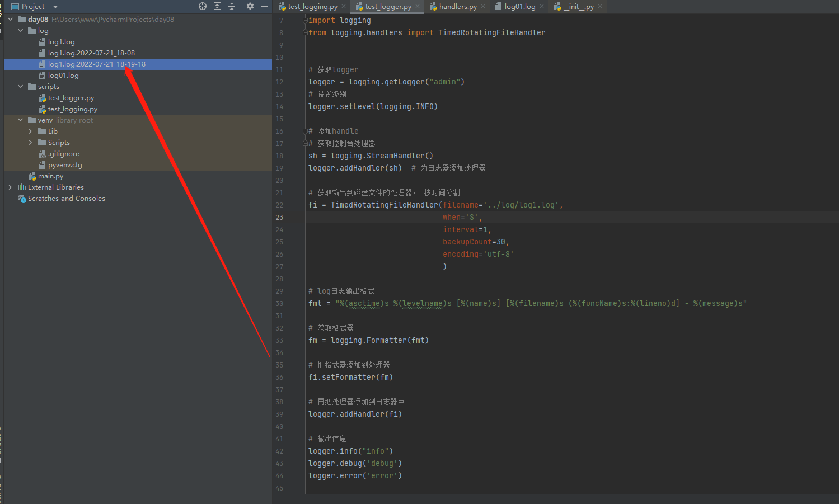Click file icon on log01.log tab
The image size is (839, 504).
tap(498, 7)
